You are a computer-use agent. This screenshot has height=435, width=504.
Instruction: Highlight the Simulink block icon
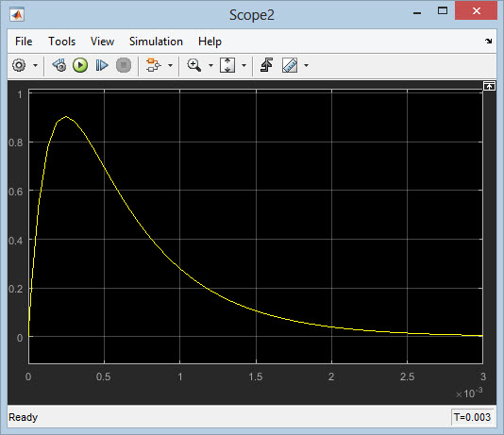(x=153, y=65)
